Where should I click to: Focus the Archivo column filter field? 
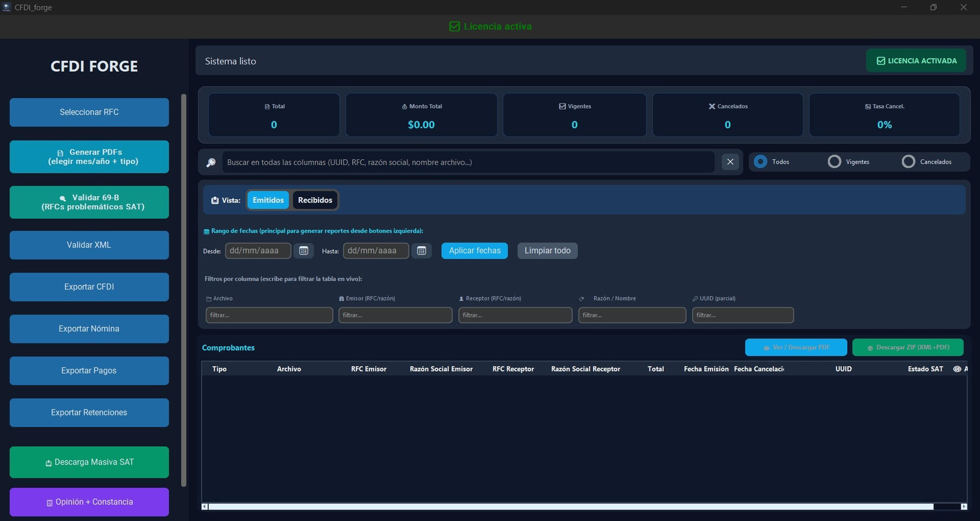tap(269, 315)
